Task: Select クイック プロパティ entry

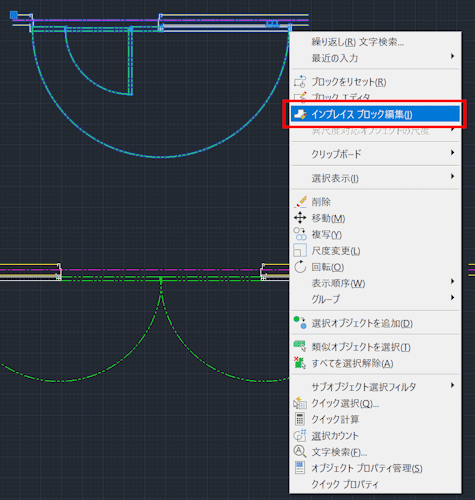Action: [375, 484]
